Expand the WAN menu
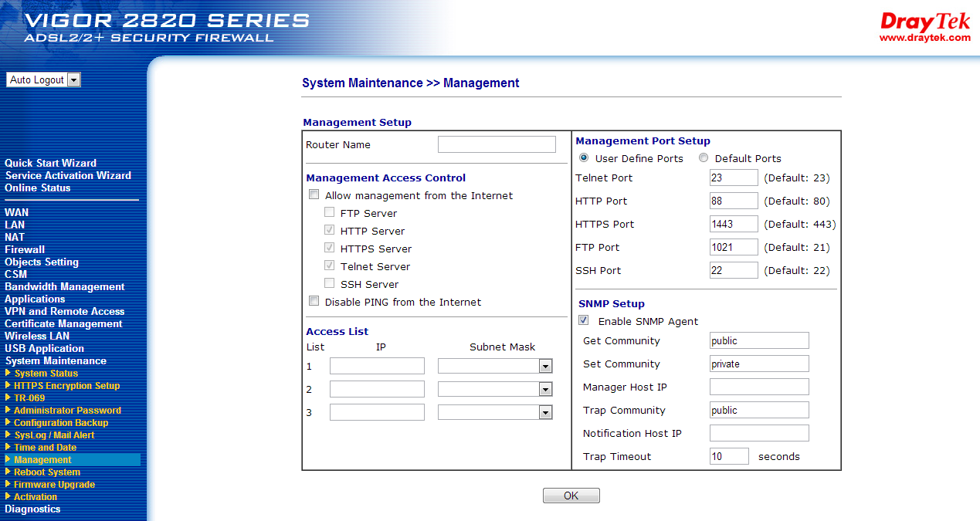Screen dimensions: 980x521 [x=17, y=212]
